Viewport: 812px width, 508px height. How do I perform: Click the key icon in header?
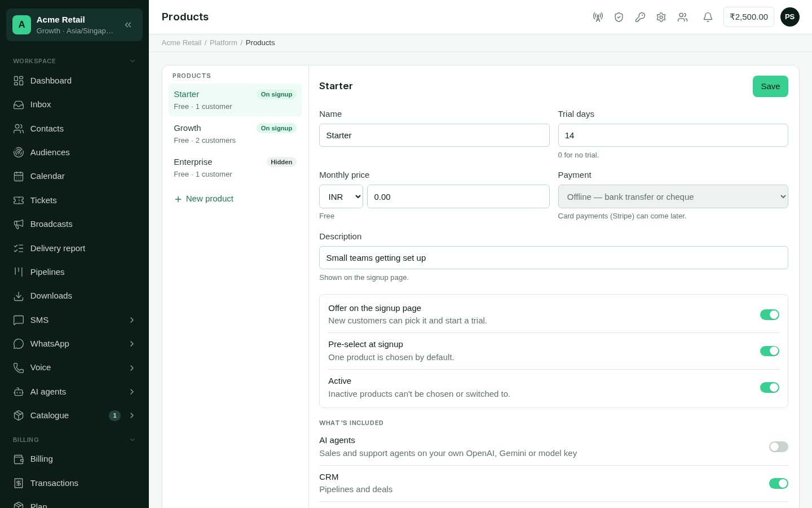pyautogui.click(x=640, y=17)
